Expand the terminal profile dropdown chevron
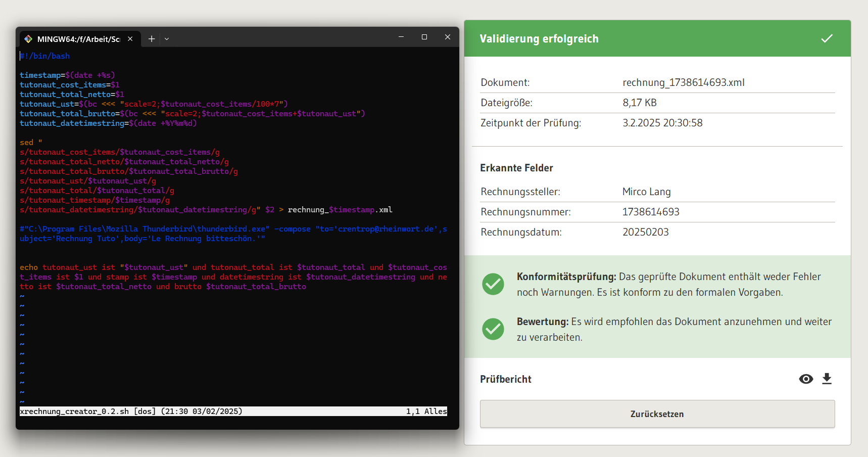Viewport: 868px width, 457px height. click(x=167, y=39)
